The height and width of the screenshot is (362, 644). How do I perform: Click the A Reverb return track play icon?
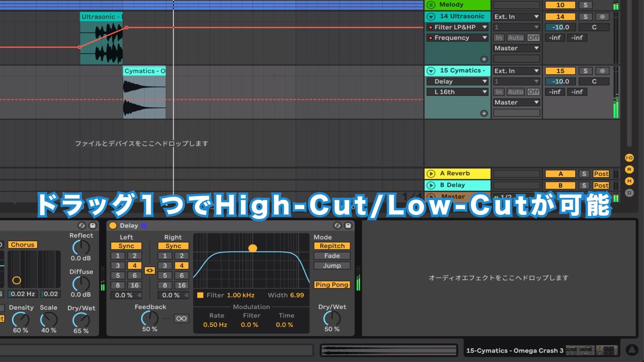pyautogui.click(x=431, y=174)
